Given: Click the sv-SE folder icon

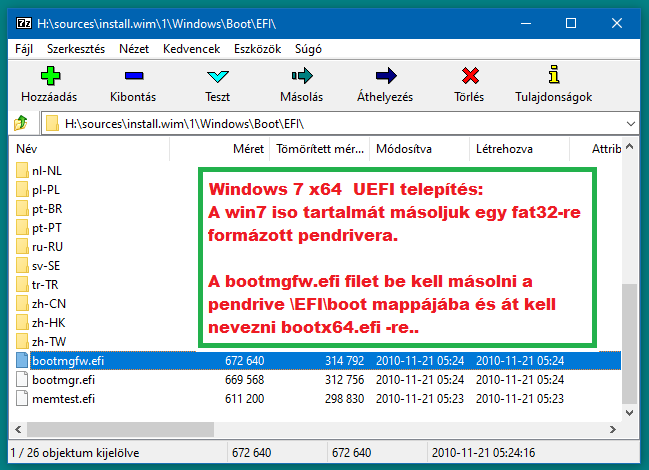Looking at the screenshot, I should pos(22,266).
